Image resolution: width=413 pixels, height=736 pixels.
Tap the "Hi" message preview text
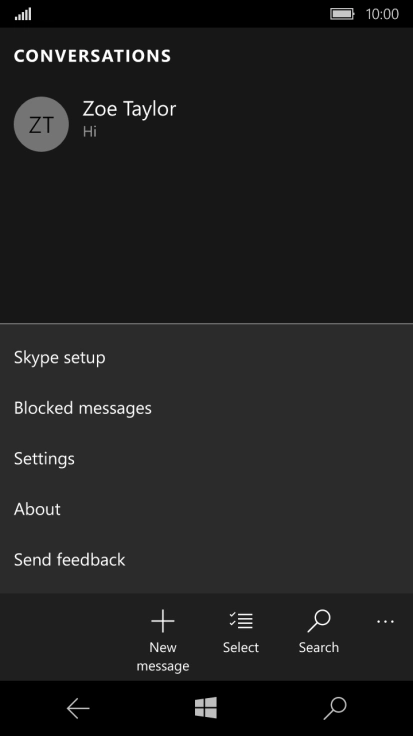90,131
